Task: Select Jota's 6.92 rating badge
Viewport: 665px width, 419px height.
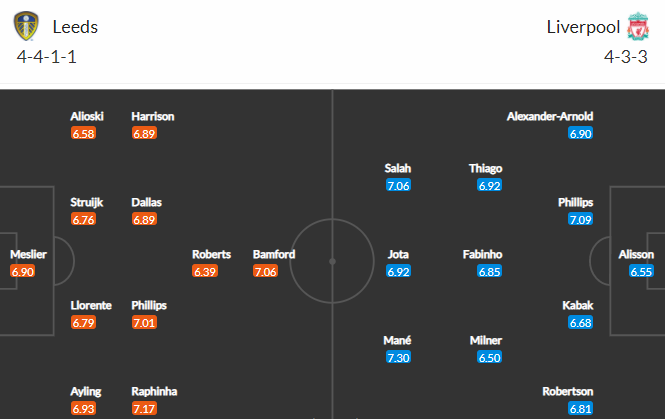Action: (x=398, y=271)
